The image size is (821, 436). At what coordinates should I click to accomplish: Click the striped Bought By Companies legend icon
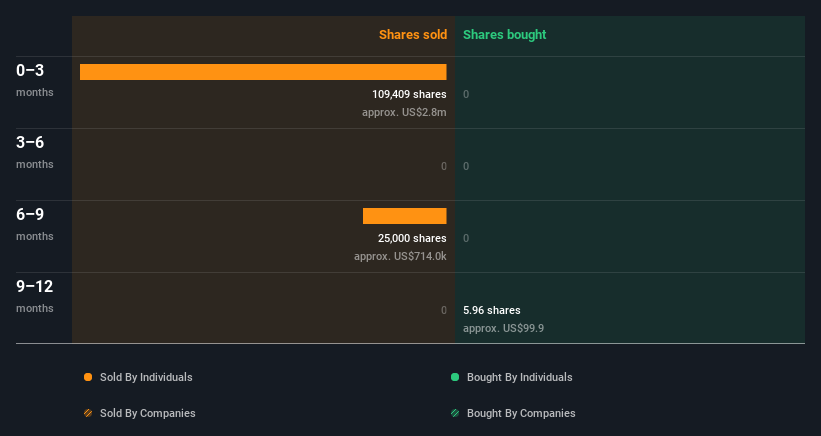click(455, 413)
